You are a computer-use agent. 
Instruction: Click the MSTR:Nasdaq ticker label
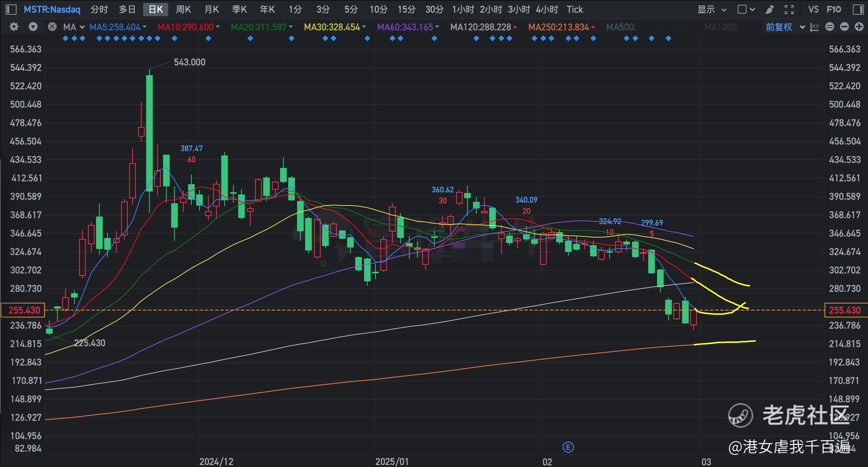pos(52,10)
